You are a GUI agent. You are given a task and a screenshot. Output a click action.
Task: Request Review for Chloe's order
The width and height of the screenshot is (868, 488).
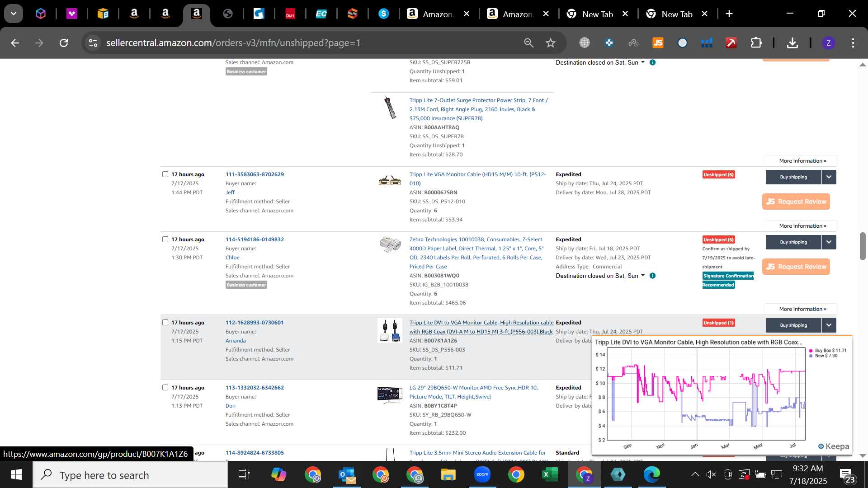pyautogui.click(x=796, y=267)
